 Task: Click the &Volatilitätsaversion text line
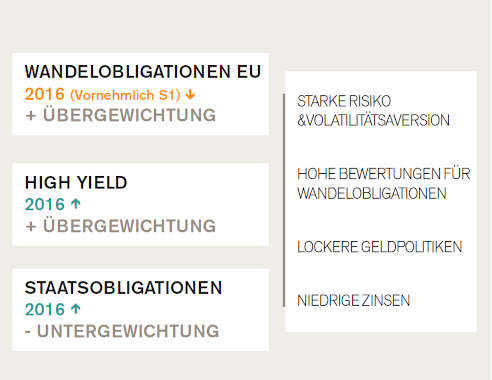[373, 120]
